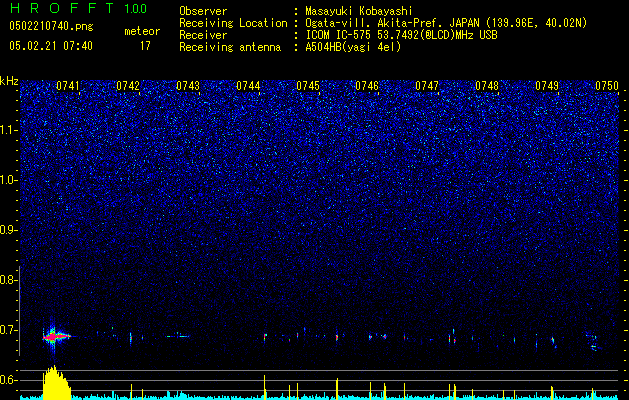Click the 0.6 kHz axis label

[9, 380]
